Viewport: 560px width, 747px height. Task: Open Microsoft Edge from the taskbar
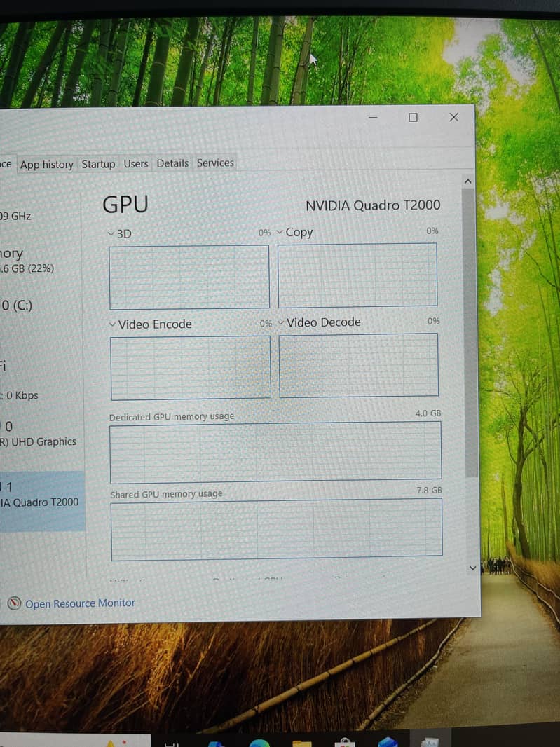coord(259,743)
